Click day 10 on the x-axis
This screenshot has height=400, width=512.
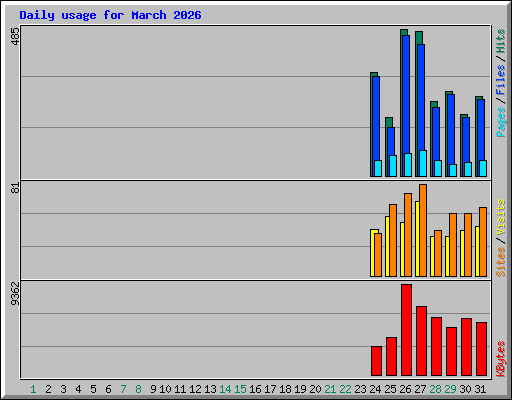tap(165, 389)
